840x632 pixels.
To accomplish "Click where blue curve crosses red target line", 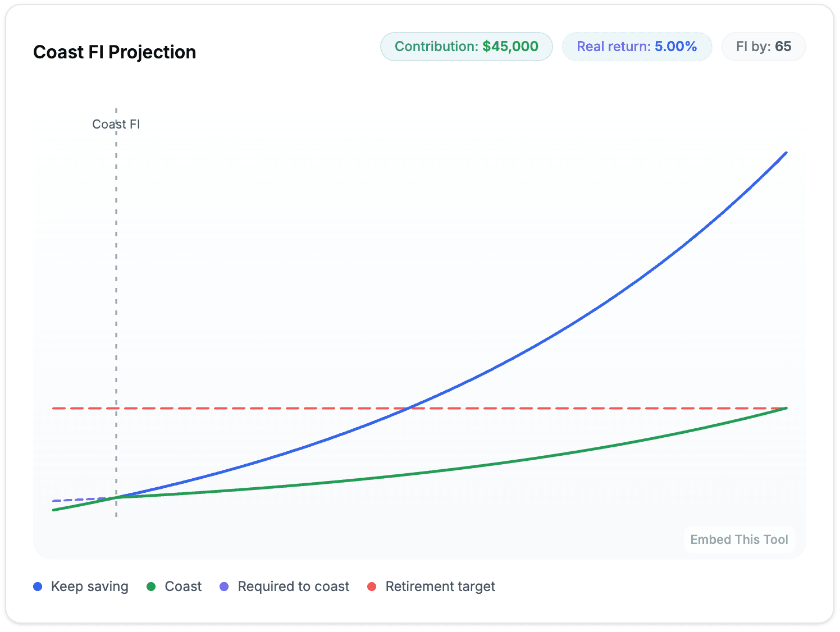I will coord(410,408).
